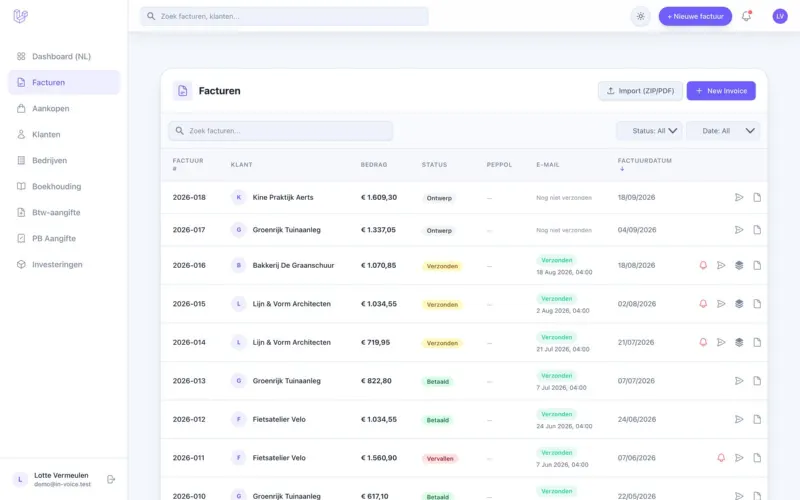The height and width of the screenshot is (500, 800).
Task: Click the stack layers icon for invoice 2026-014
Action: [739, 342]
